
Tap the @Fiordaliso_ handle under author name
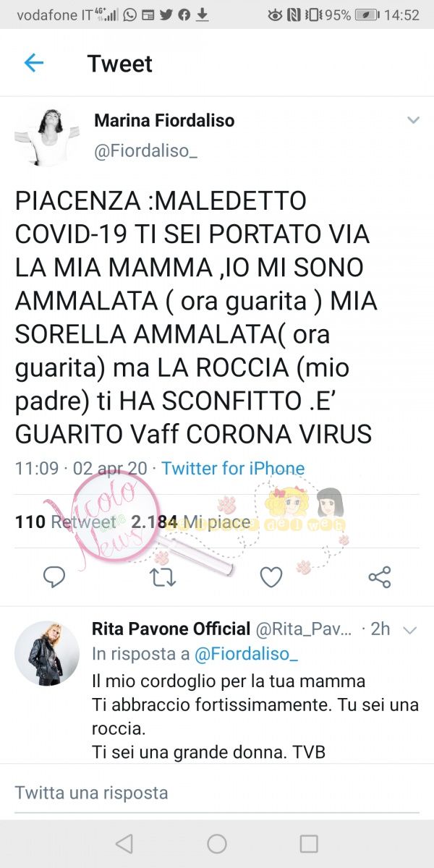tap(146, 151)
